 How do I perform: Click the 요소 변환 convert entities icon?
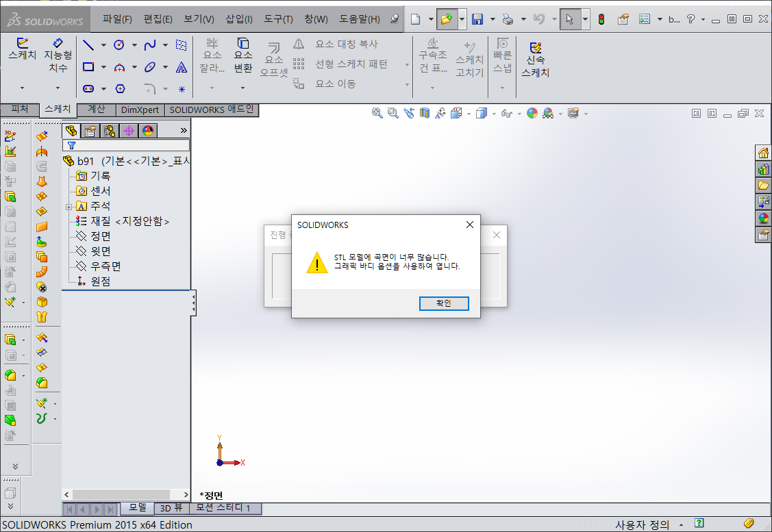pos(242,55)
